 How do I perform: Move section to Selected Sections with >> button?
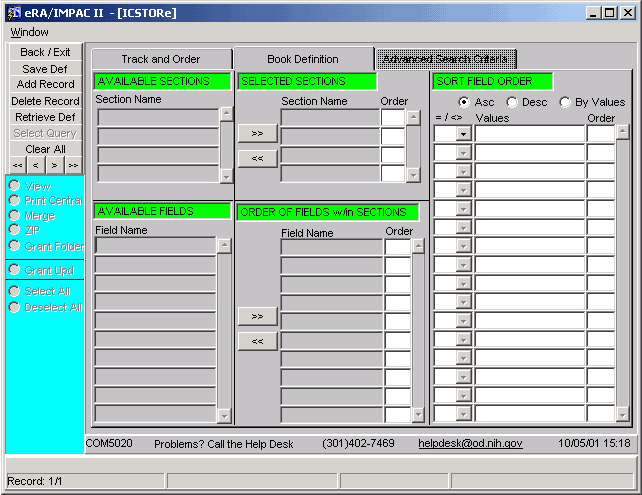click(258, 133)
